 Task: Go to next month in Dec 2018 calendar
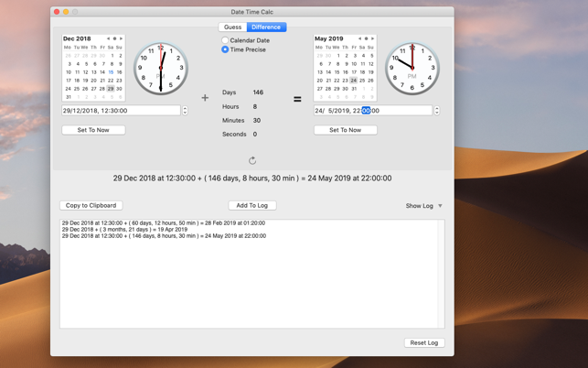pos(121,38)
